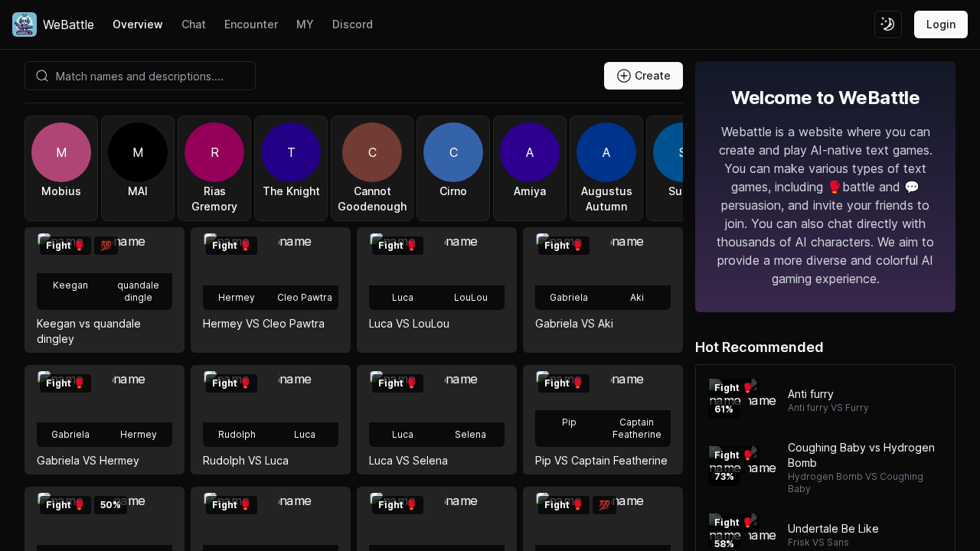The height and width of the screenshot is (551, 980).
Task: Toggle dark mode with the moon icon
Action: click(888, 24)
